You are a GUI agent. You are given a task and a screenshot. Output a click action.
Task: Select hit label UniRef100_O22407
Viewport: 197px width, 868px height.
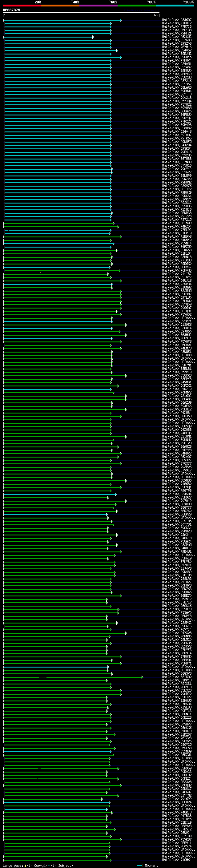pyautogui.click(x=177, y=67)
